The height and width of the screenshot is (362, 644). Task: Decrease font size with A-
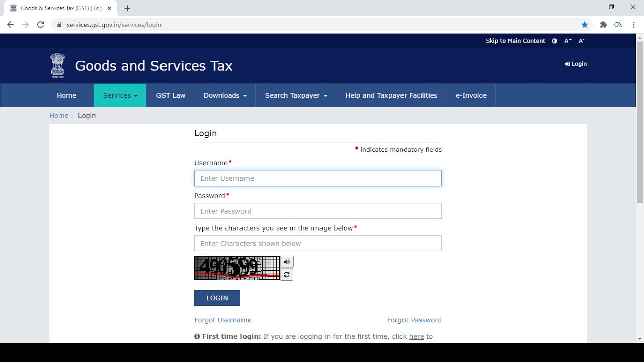[x=581, y=41]
